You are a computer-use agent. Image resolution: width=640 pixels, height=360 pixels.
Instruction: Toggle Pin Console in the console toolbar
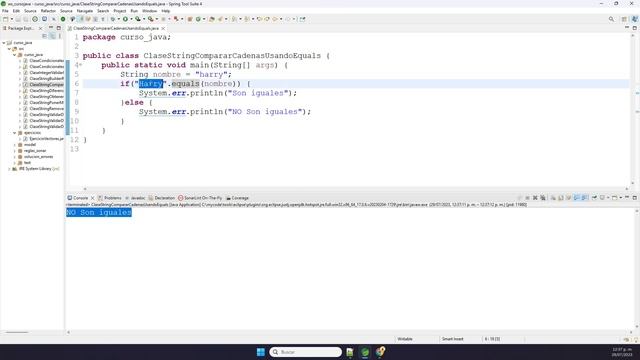pos(594,198)
